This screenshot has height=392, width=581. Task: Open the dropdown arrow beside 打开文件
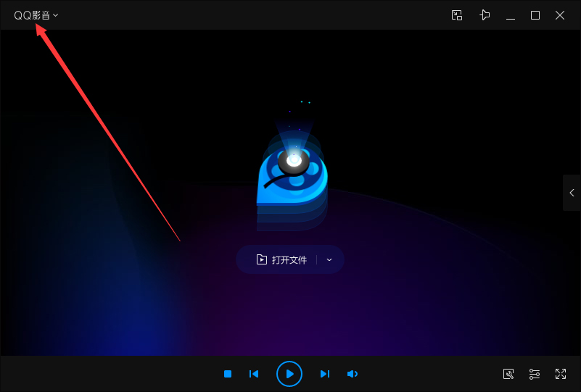[329, 260]
